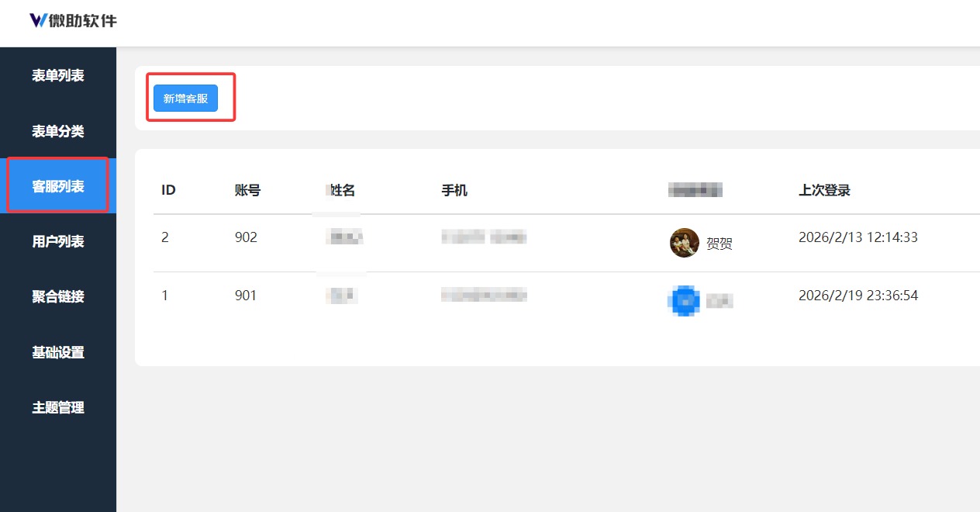Click the 姓名 column header

click(342, 190)
